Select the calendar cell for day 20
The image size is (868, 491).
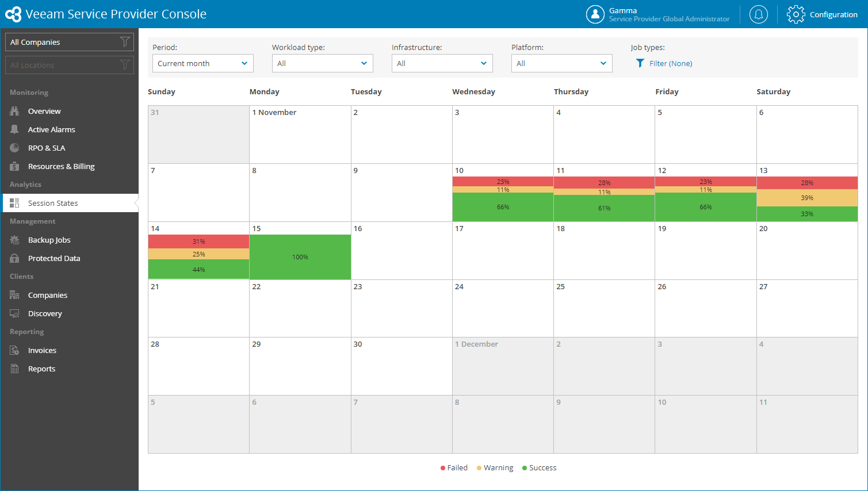point(807,251)
